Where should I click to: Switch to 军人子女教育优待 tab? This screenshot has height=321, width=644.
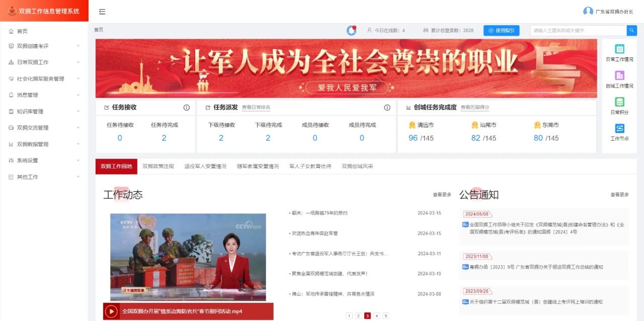[310, 166]
